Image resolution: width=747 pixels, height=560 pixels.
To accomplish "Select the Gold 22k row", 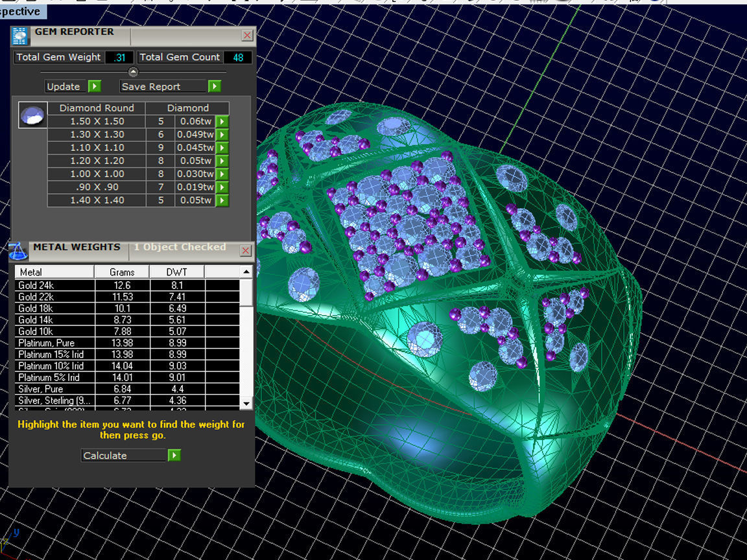I will pyautogui.click(x=127, y=297).
